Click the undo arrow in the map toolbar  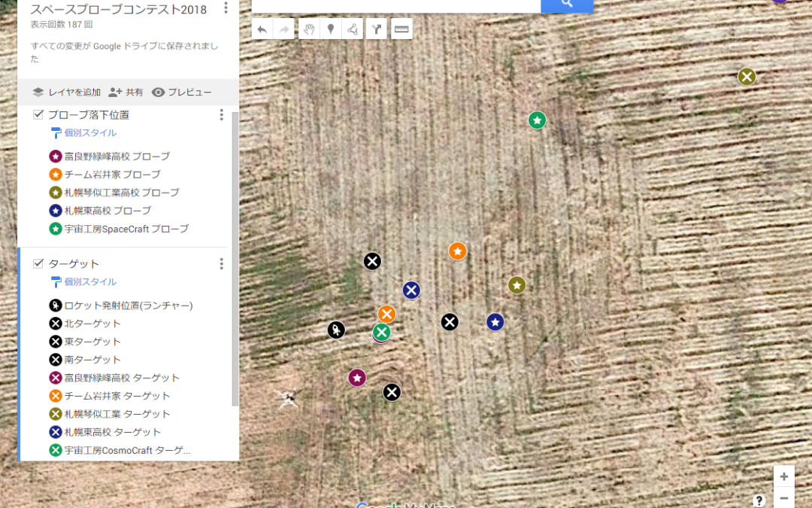262,29
